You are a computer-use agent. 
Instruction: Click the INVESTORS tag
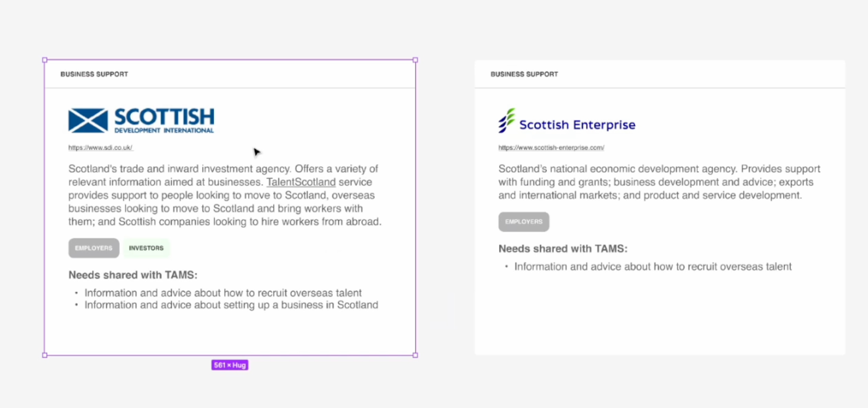point(146,248)
